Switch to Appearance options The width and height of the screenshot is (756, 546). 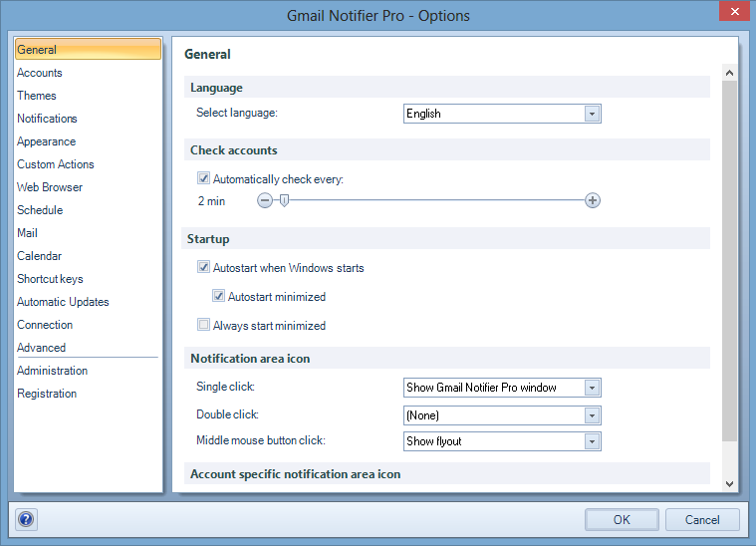tap(46, 141)
